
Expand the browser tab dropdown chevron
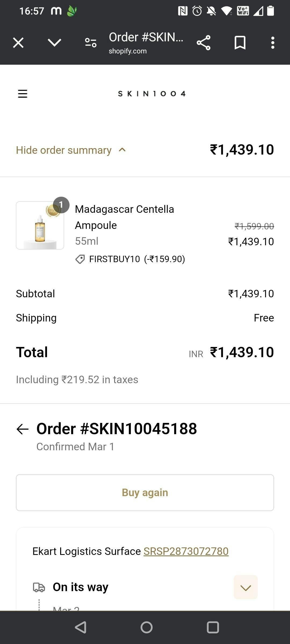[x=55, y=42]
